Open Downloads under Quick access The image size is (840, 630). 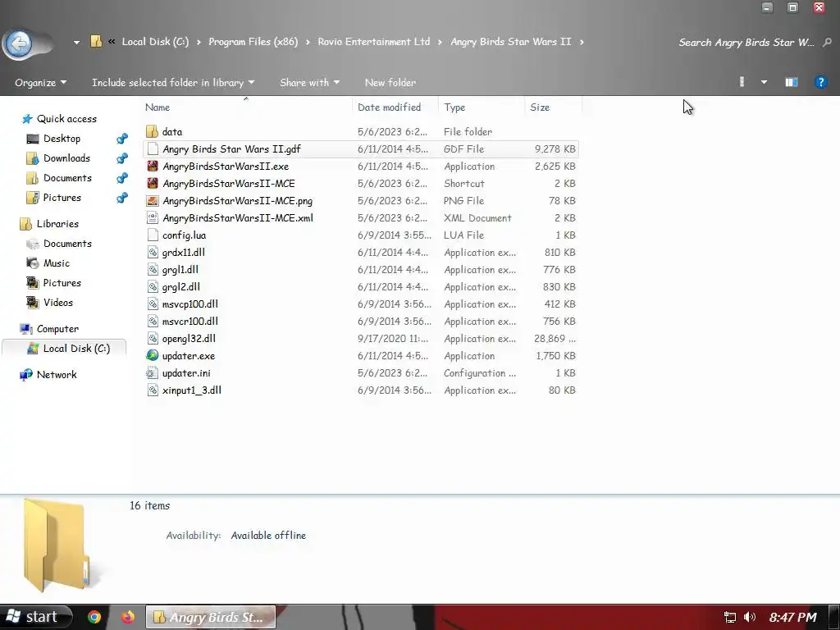coord(66,158)
